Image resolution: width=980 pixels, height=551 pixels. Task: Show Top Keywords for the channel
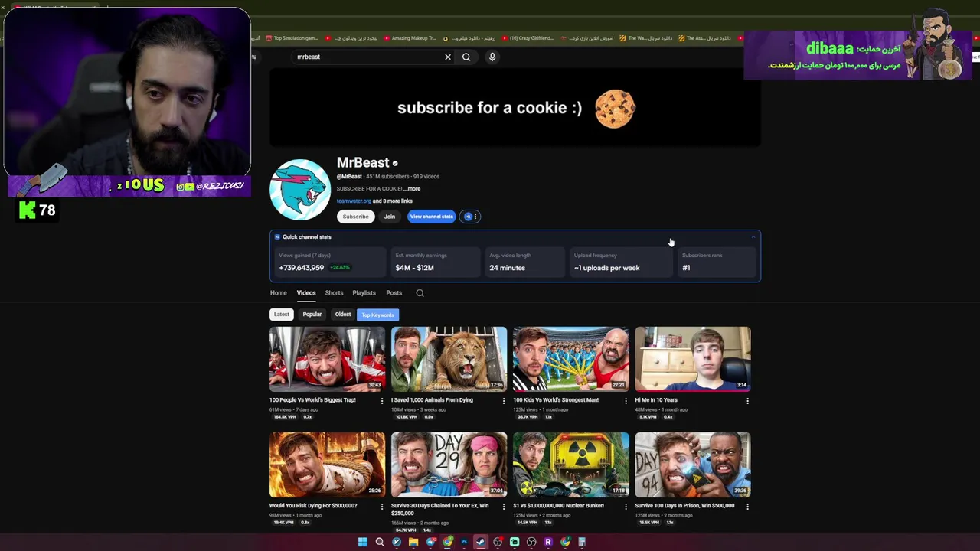[377, 315]
